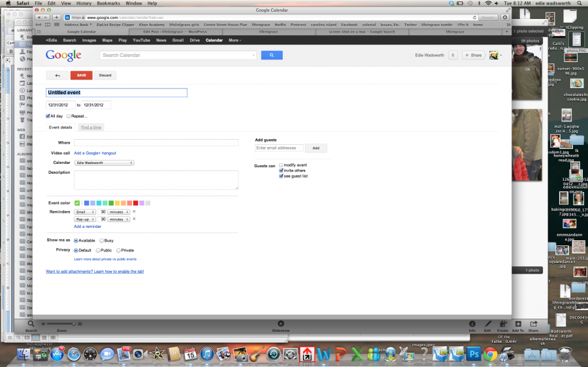The image size is (588, 367).
Task: Click the Add guests Add button
Action: tap(316, 148)
